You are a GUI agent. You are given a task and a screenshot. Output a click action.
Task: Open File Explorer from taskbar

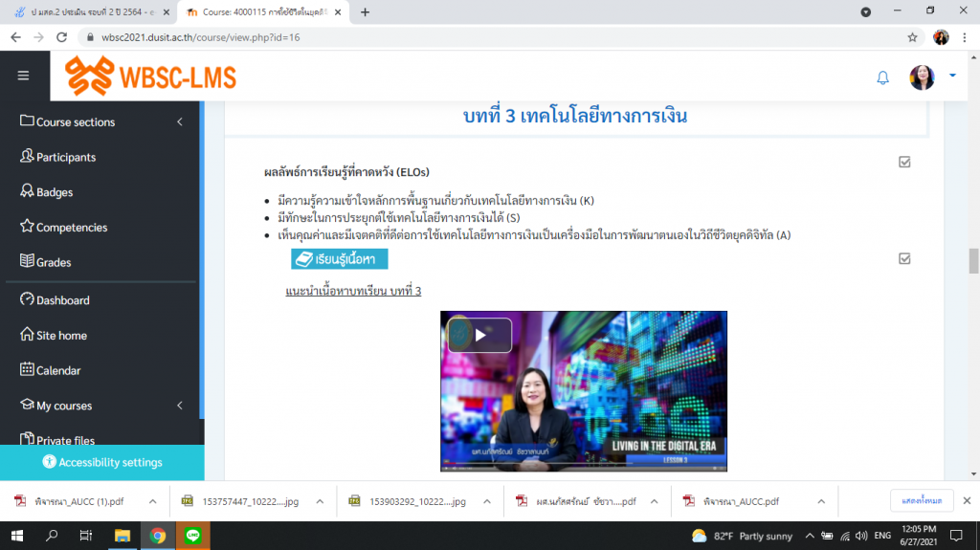click(x=122, y=536)
